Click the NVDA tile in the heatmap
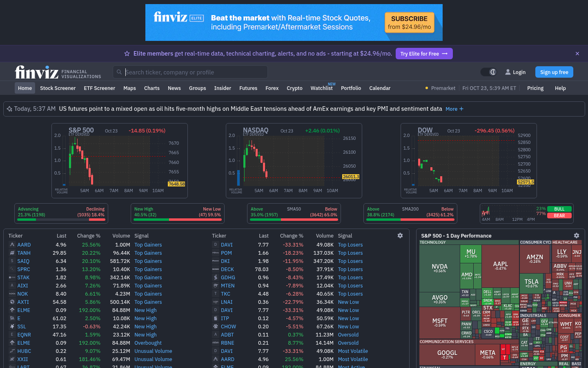The image size is (588, 368). click(439, 268)
